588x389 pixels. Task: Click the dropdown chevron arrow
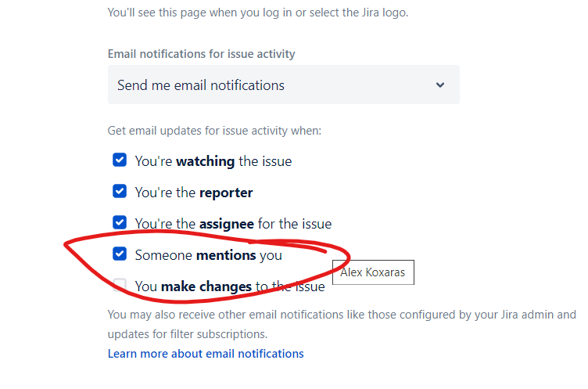click(x=440, y=85)
